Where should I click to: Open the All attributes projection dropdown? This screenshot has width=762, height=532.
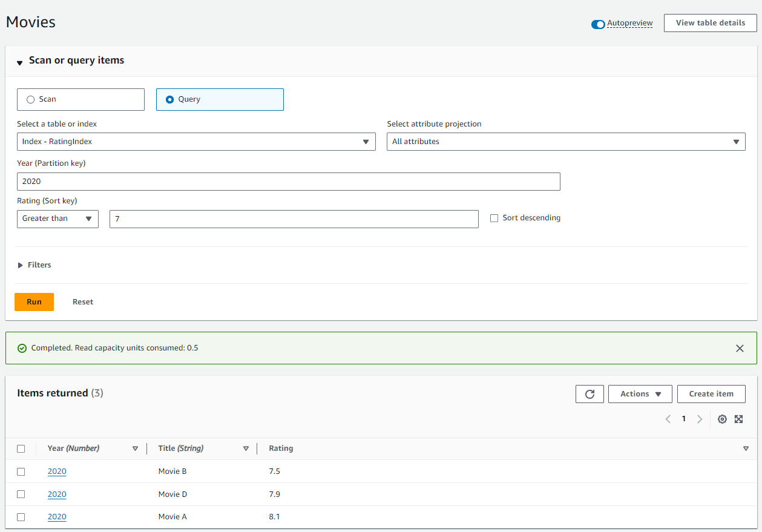coord(566,142)
